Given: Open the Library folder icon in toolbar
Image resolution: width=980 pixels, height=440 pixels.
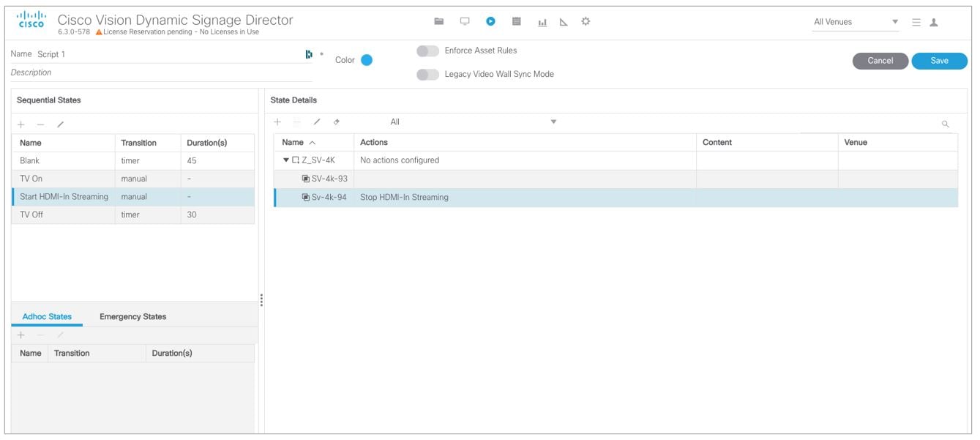Looking at the screenshot, I should pyautogui.click(x=438, y=21).
